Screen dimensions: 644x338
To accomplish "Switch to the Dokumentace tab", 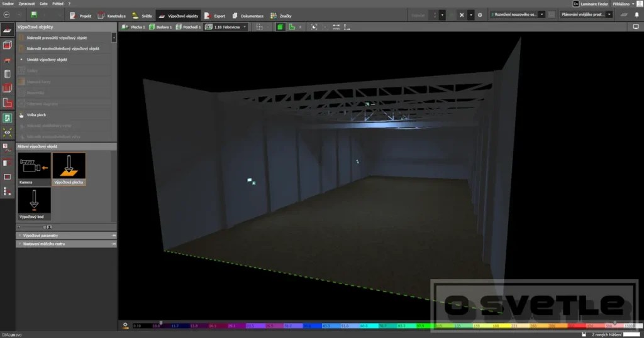I will (x=248, y=16).
